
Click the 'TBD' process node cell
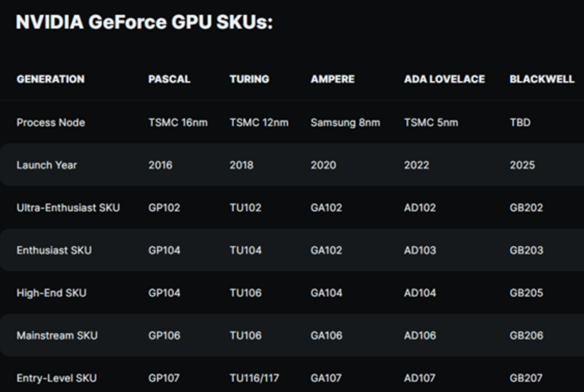click(520, 122)
